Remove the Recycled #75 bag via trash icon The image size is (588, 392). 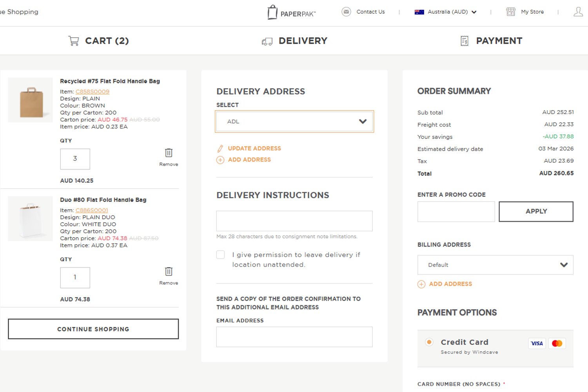(x=169, y=153)
